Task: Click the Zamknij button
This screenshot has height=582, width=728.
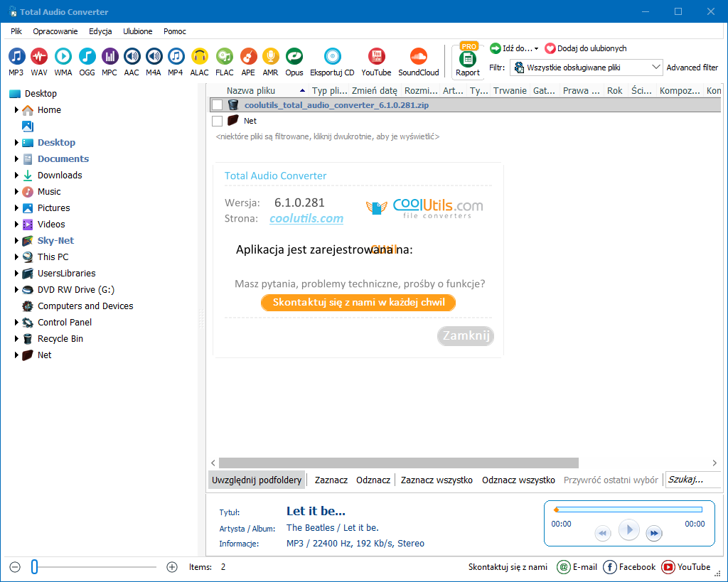Action: pyautogui.click(x=466, y=335)
